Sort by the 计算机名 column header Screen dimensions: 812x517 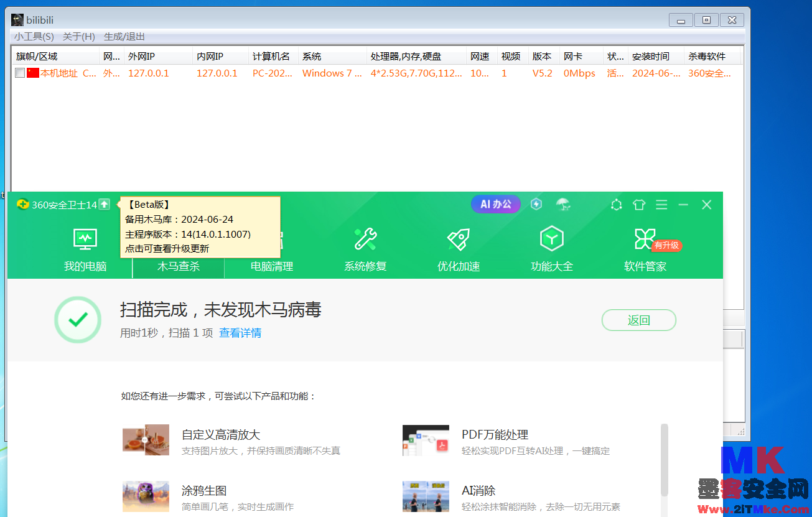tap(273, 57)
